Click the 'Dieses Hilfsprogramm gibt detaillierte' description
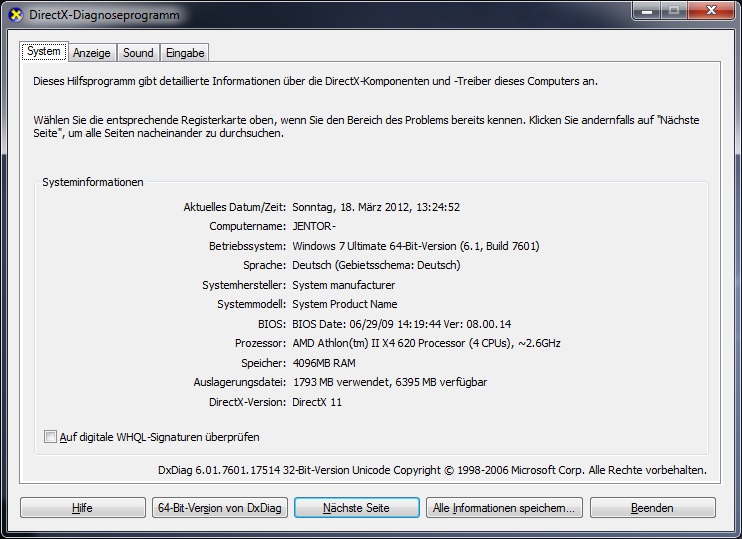Image resolution: width=742 pixels, height=539 pixels. tap(315, 81)
